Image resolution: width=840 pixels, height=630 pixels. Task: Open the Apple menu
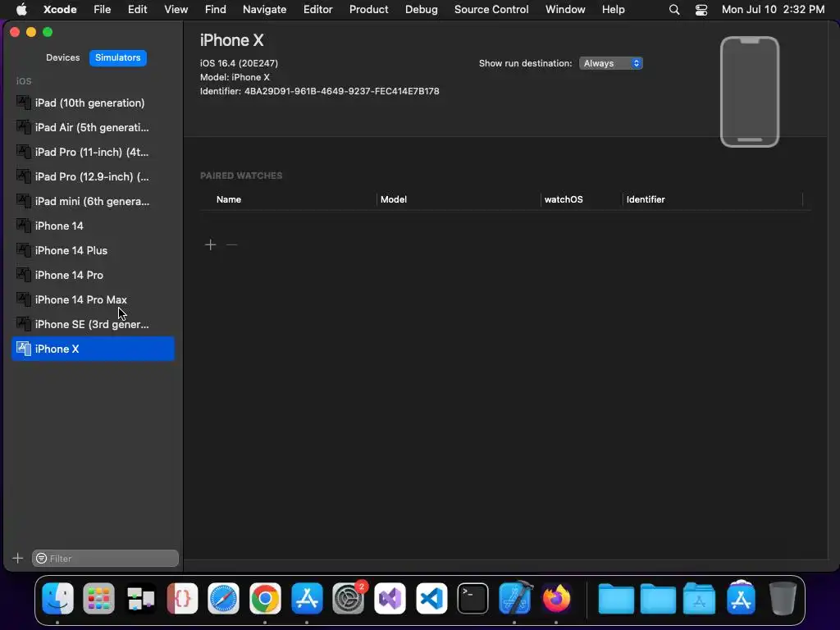tap(21, 10)
